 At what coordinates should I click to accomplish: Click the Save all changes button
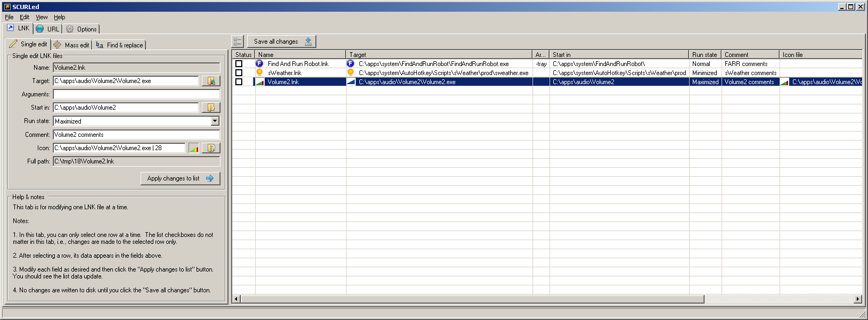pyautogui.click(x=282, y=42)
